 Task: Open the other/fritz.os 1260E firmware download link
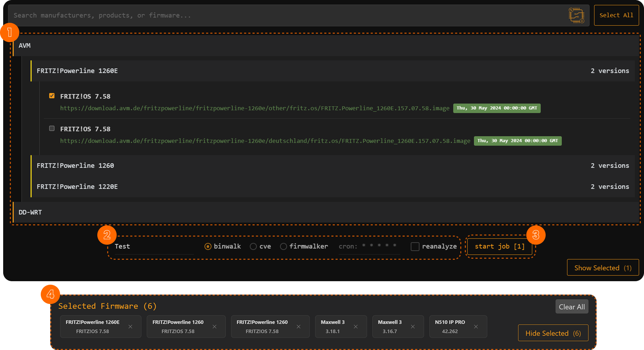coord(255,108)
